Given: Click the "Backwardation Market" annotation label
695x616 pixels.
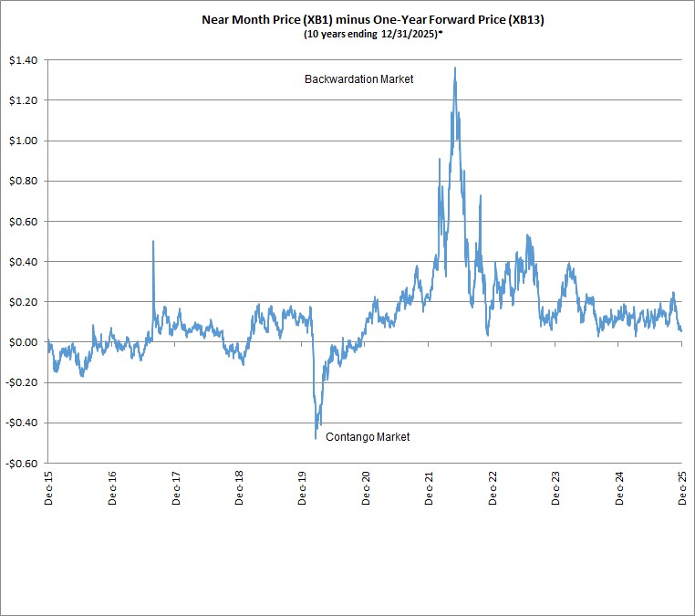Looking at the screenshot, I should pos(358,79).
